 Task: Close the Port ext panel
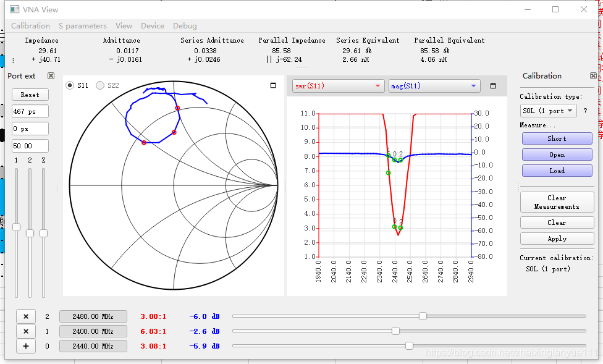51,76
